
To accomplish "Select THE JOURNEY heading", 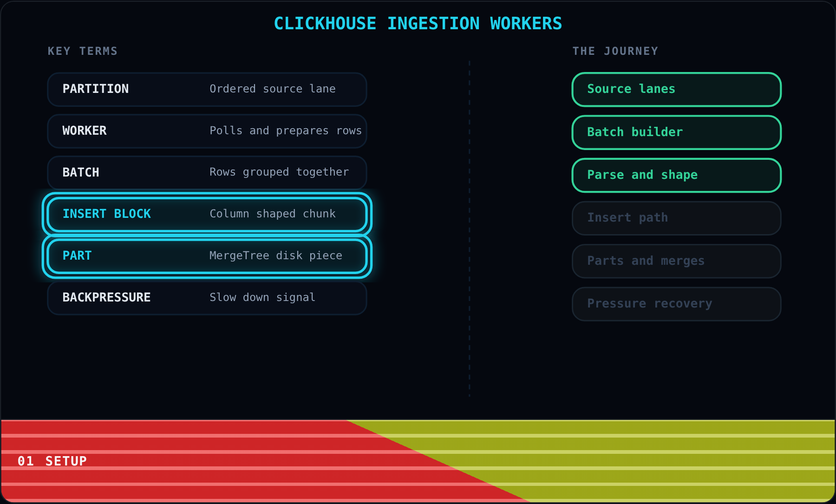I will pyautogui.click(x=615, y=51).
